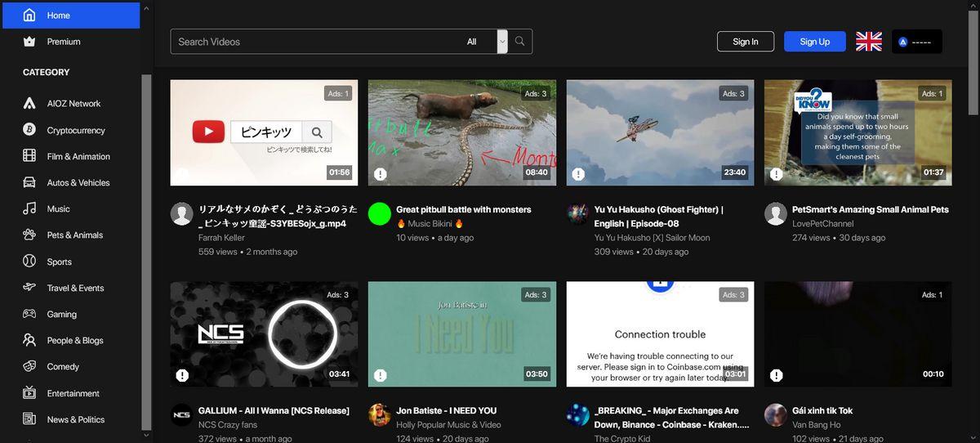Click alert icon on Jon Batiste thumbnail

[x=381, y=375]
